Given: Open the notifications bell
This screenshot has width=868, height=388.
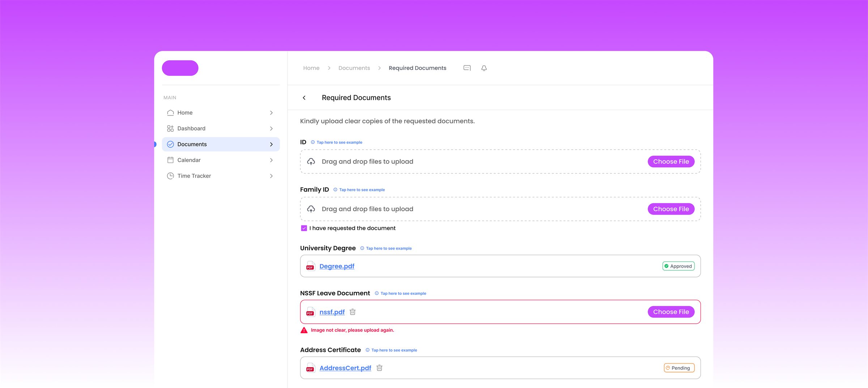Looking at the screenshot, I should 484,68.
